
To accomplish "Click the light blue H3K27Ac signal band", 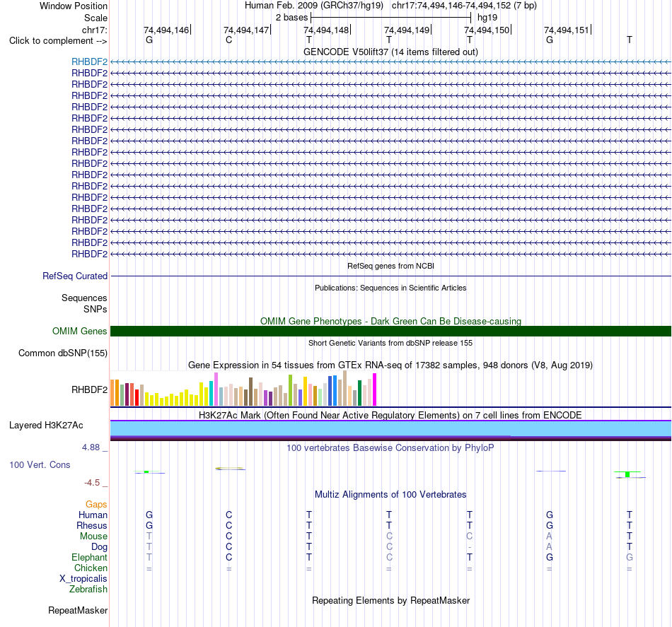I will 390,428.
